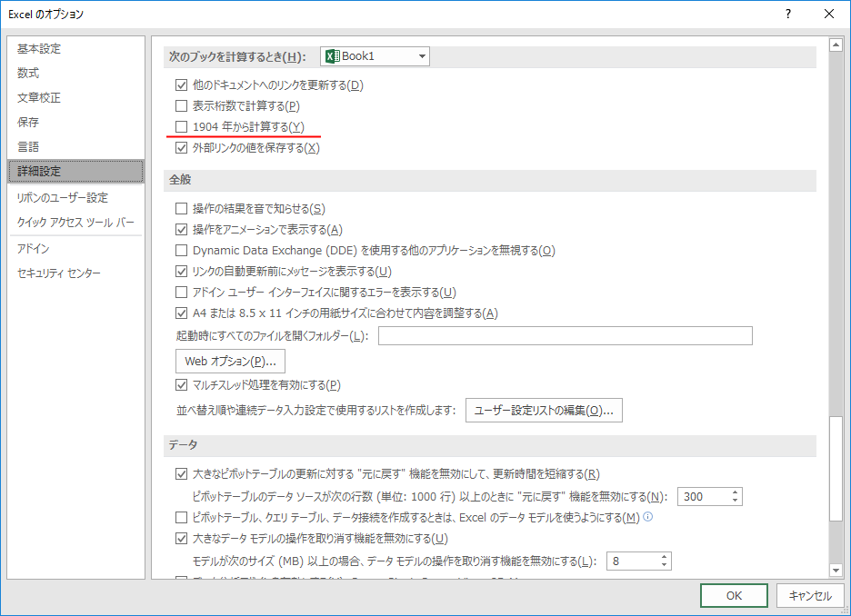This screenshot has height=616, width=851.
Task: Click the startup folder path field
Action: pyautogui.click(x=565, y=335)
